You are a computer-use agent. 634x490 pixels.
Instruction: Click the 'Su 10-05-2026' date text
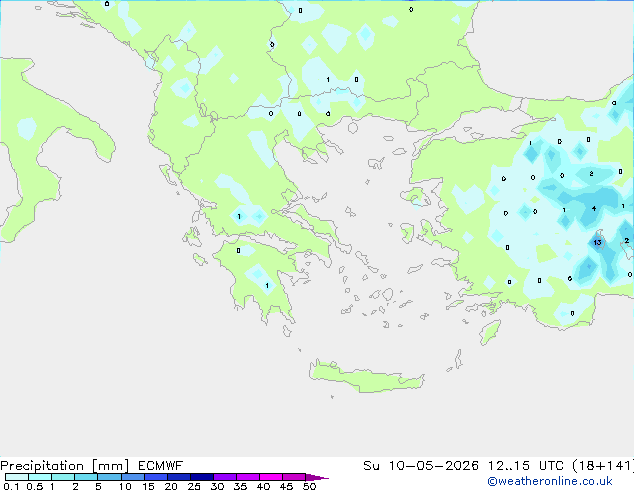(x=421, y=466)
